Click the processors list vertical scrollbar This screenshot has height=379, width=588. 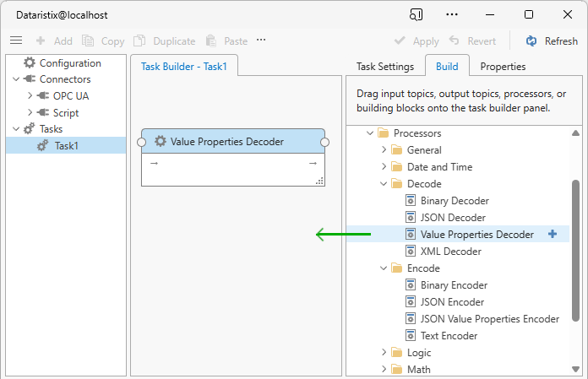click(x=575, y=245)
